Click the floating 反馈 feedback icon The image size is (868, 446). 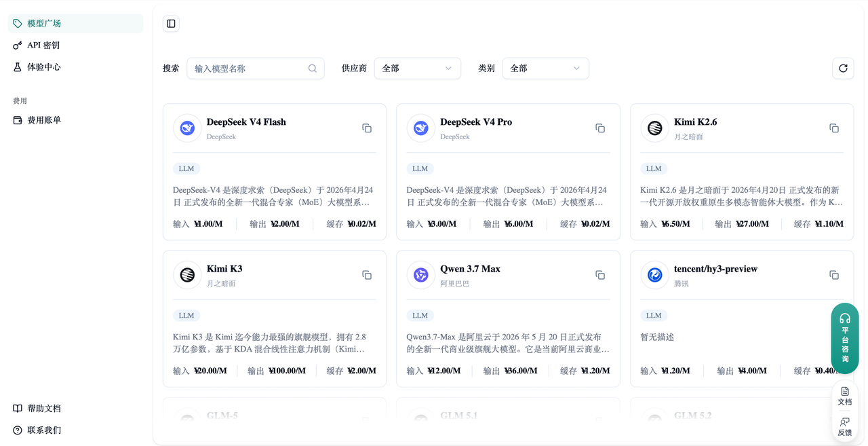(x=845, y=422)
